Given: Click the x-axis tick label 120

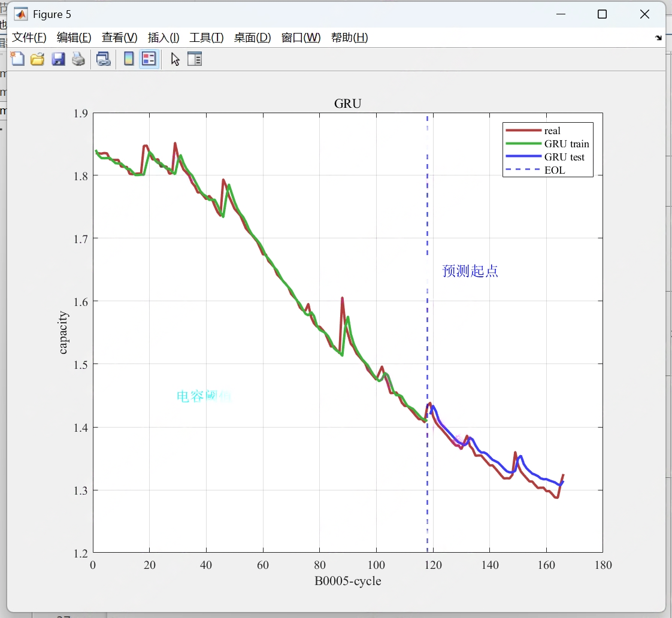Looking at the screenshot, I should [x=433, y=565].
